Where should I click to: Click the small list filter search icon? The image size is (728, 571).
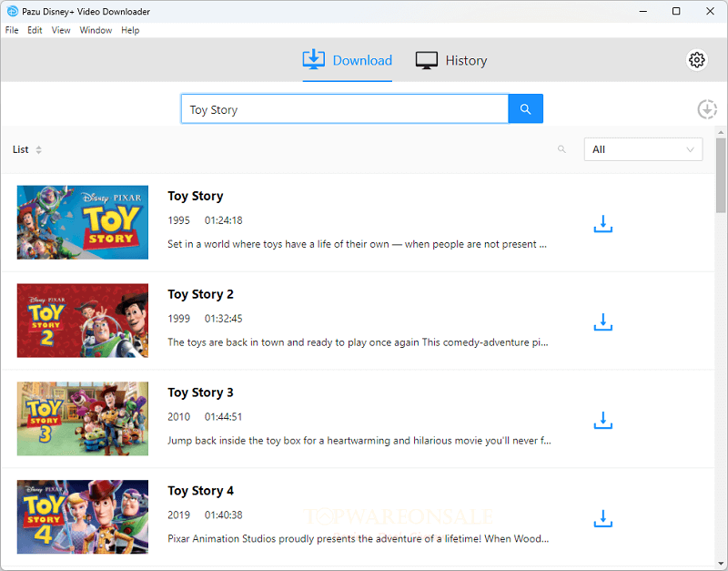(x=561, y=149)
